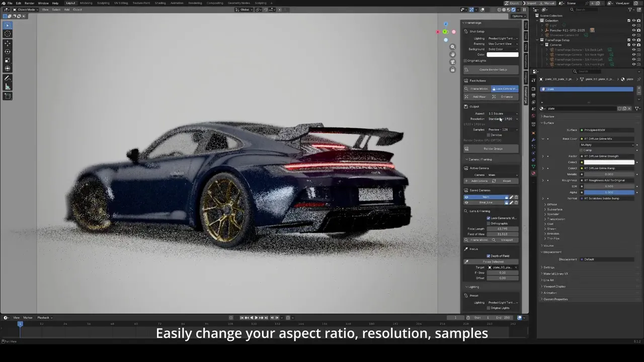Screen dimensions: 644x362
Task: Click the Add Wear button
Action: (477, 97)
